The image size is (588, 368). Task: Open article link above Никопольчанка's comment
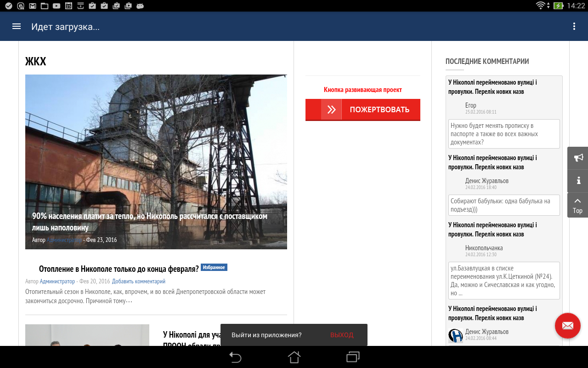coord(492,230)
